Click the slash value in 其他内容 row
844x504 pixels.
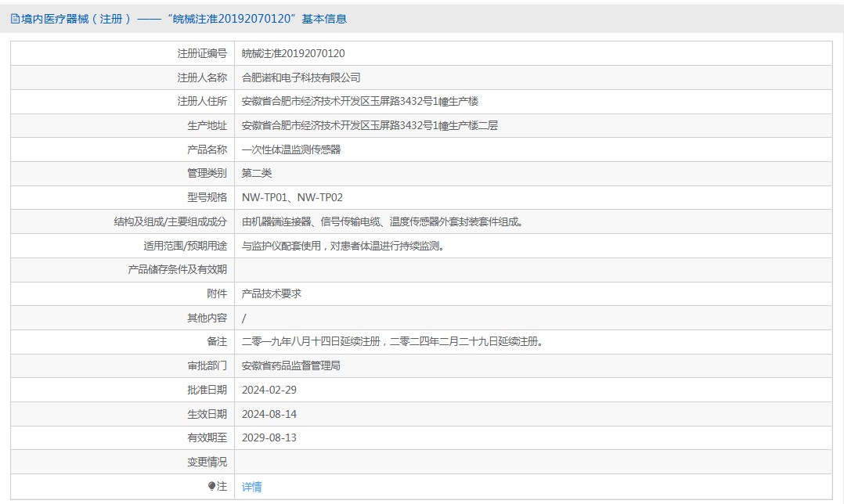(x=243, y=319)
